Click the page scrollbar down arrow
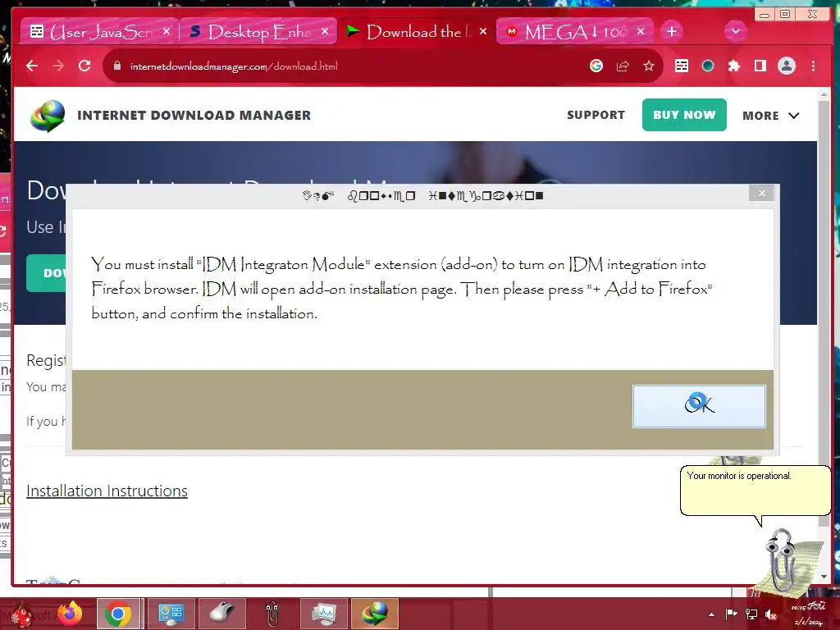 coord(824,577)
